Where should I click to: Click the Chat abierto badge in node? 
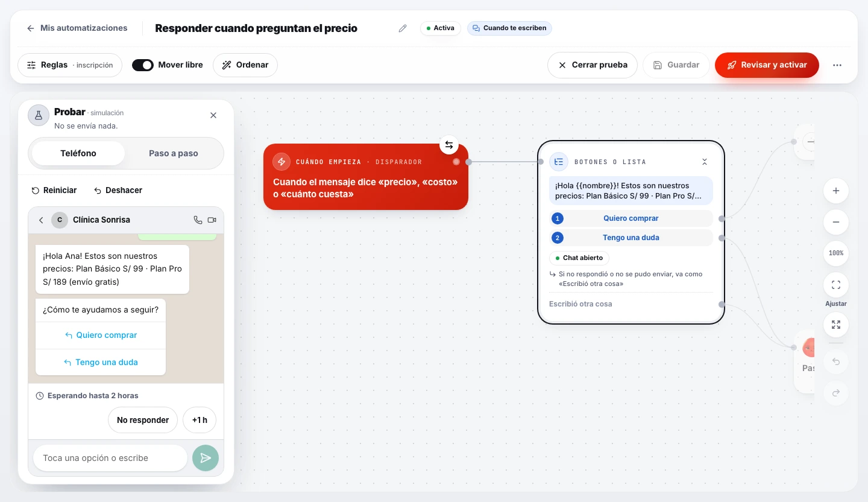pos(579,258)
